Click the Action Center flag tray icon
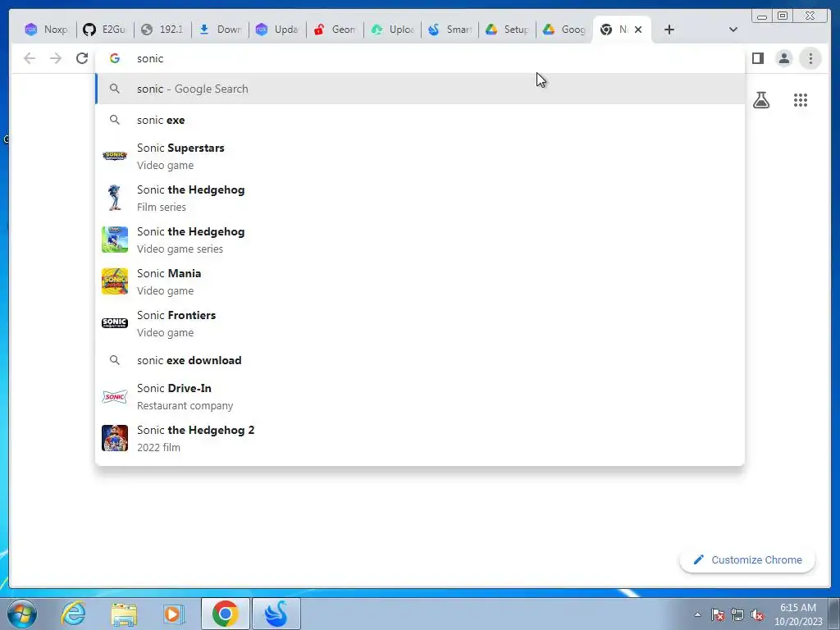840x630 pixels. point(718,614)
